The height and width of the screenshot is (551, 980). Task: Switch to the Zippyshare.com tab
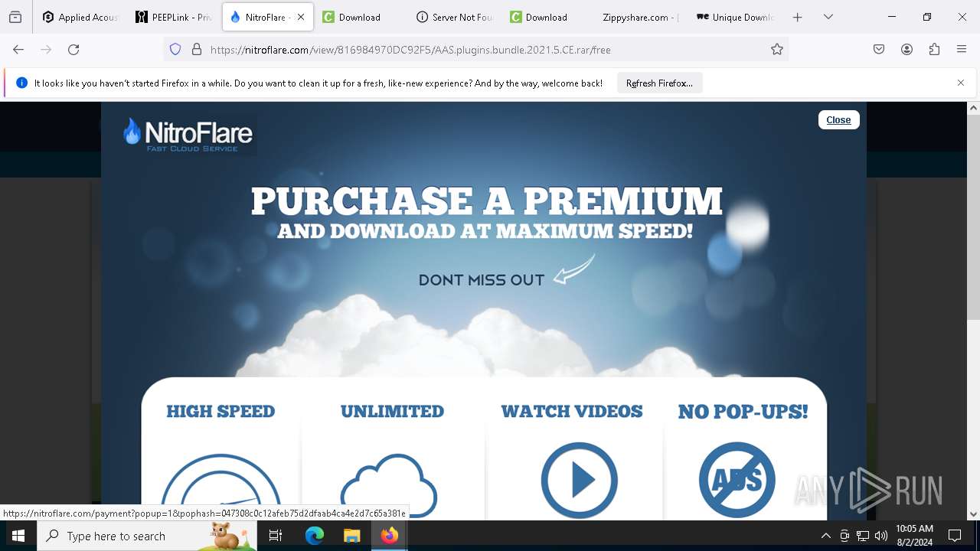coord(642,17)
